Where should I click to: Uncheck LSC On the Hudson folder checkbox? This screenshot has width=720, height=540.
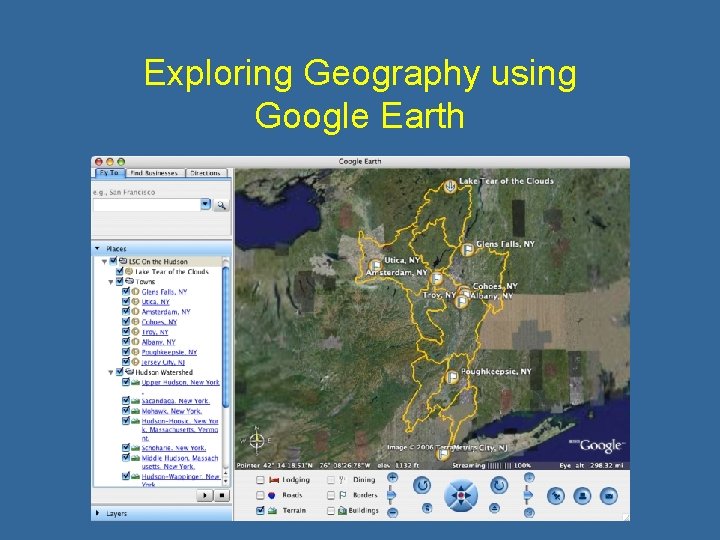tap(113, 261)
